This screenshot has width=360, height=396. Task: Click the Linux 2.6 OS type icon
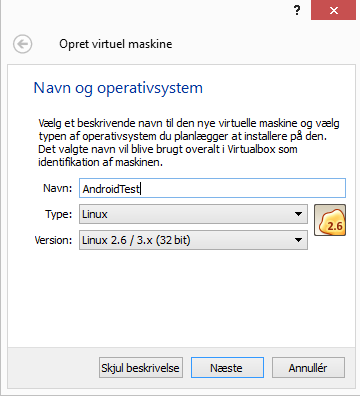[x=330, y=220]
